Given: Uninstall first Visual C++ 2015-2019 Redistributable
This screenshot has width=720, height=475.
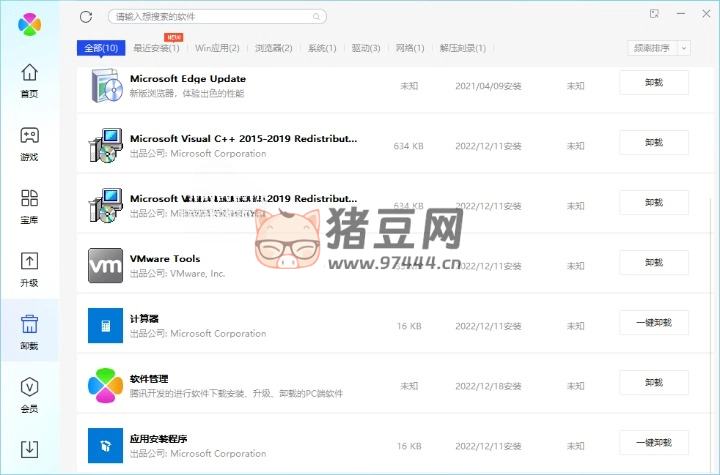Looking at the screenshot, I should click(654, 142).
